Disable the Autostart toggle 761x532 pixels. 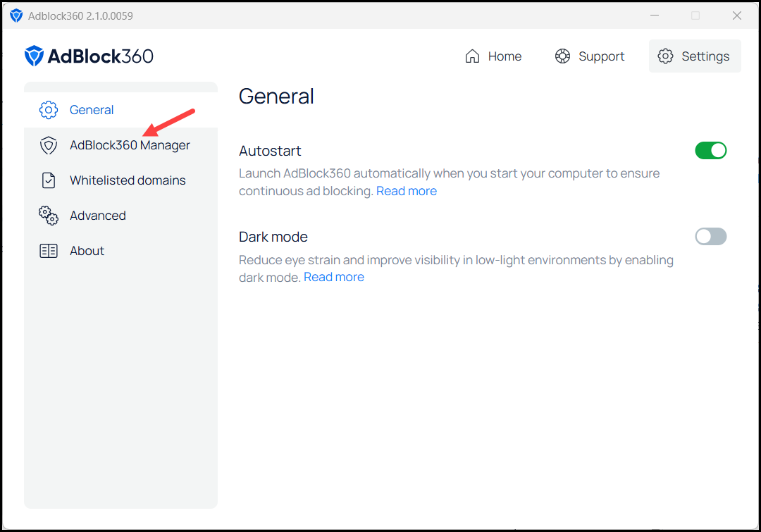coord(710,151)
